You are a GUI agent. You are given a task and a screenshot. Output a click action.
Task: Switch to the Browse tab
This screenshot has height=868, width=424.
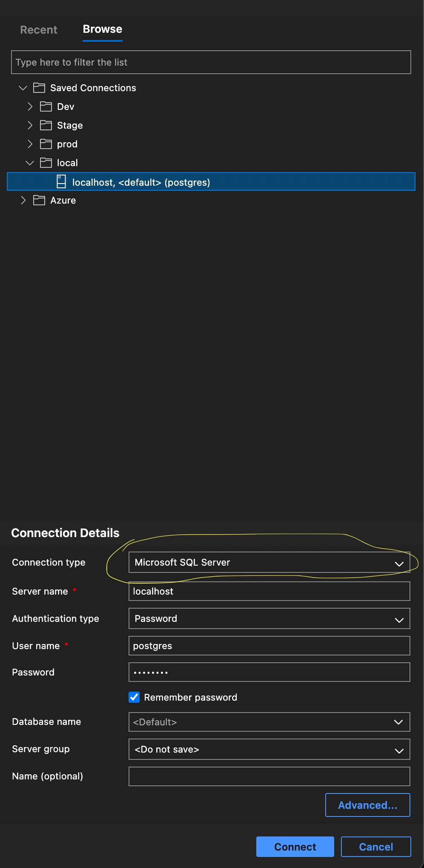[x=102, y=29]
